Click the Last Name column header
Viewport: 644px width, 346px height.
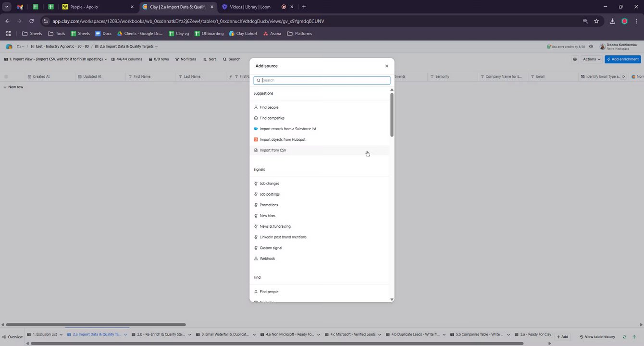[201, 76]
